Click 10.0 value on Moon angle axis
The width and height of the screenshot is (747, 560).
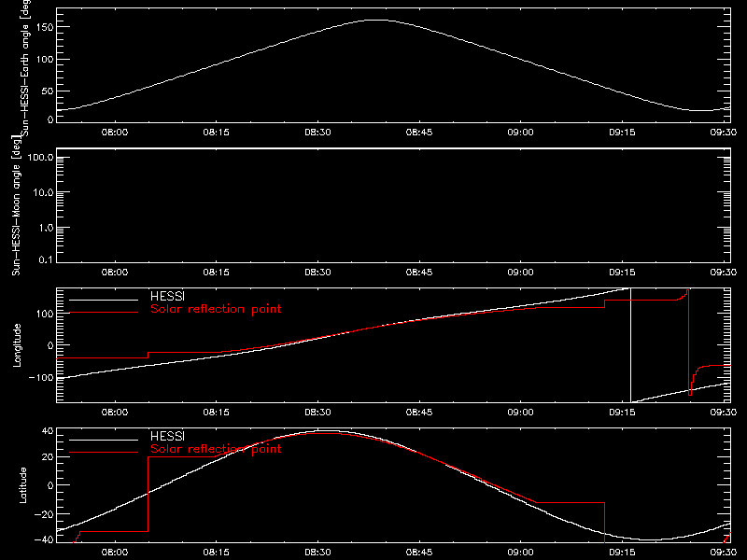43,192
